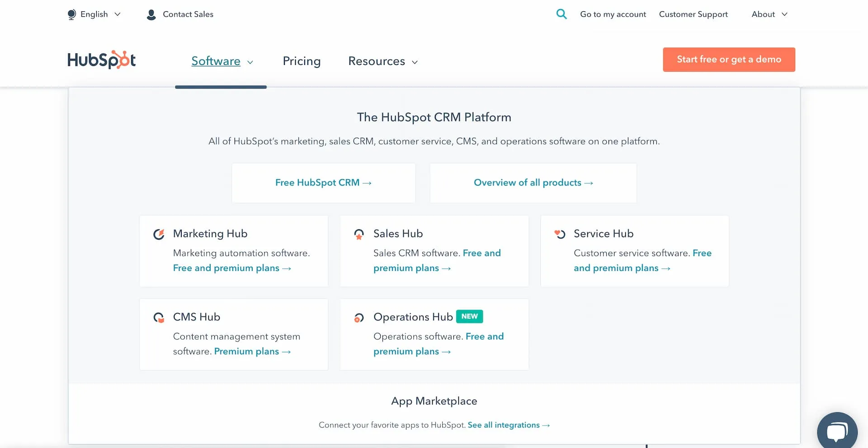Open the chat widget bubble
The height and width of the screenshot is (448, 868).
837,431
